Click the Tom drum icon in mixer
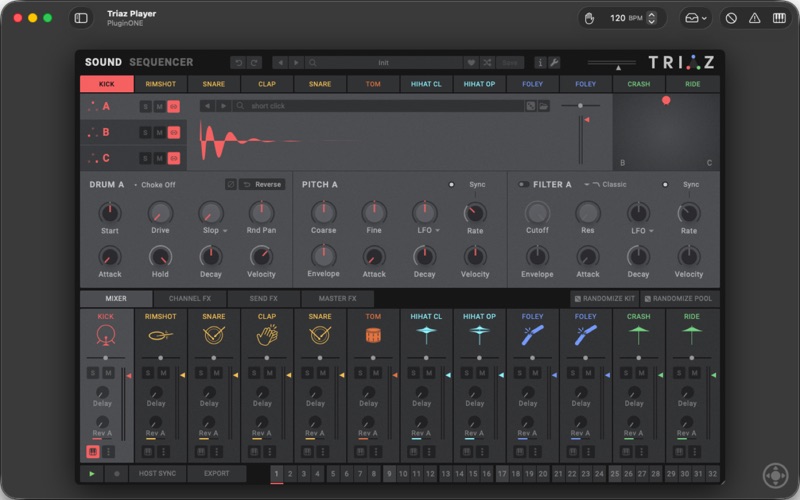Screen dimensions: 800x500 (x=373, y=336)
